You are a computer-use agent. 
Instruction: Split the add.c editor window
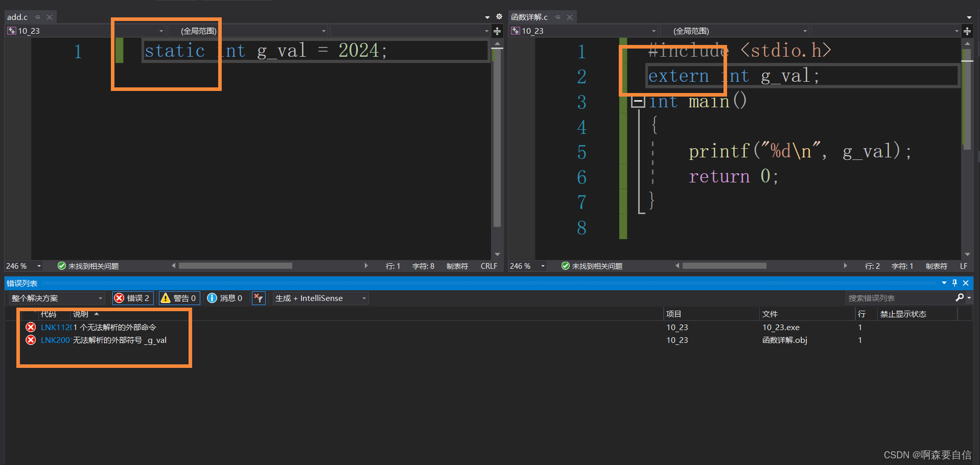[497, 31]
